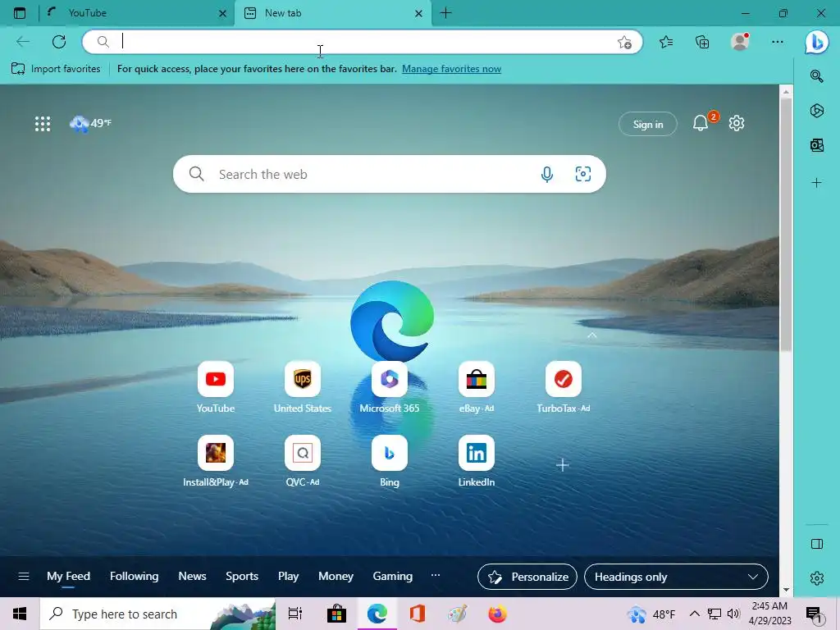
Task: Show more feed categories ellipsis
Action: click(x=436, y=575)
